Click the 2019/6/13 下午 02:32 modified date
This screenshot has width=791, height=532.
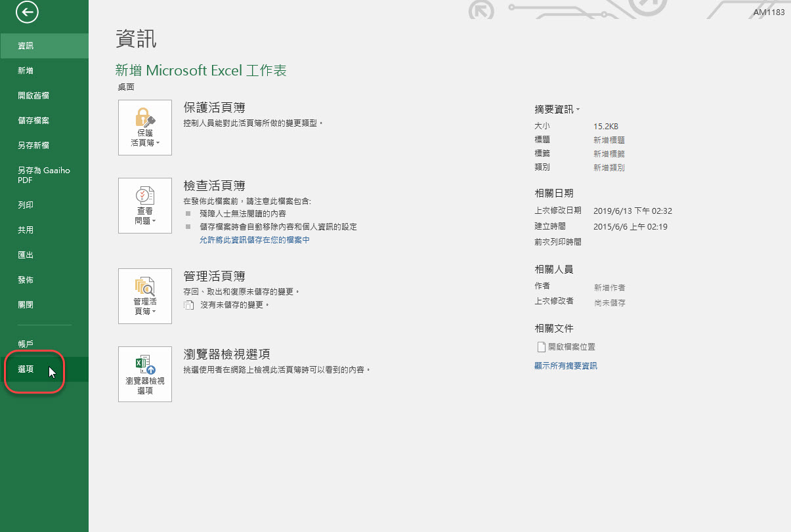coord(633,211)
